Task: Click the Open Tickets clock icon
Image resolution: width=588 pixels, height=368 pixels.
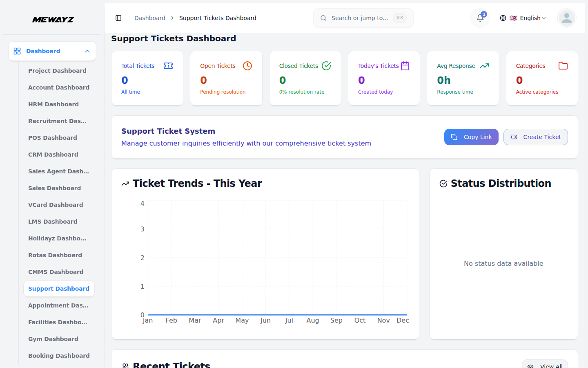Action: (x=247, y=65)
